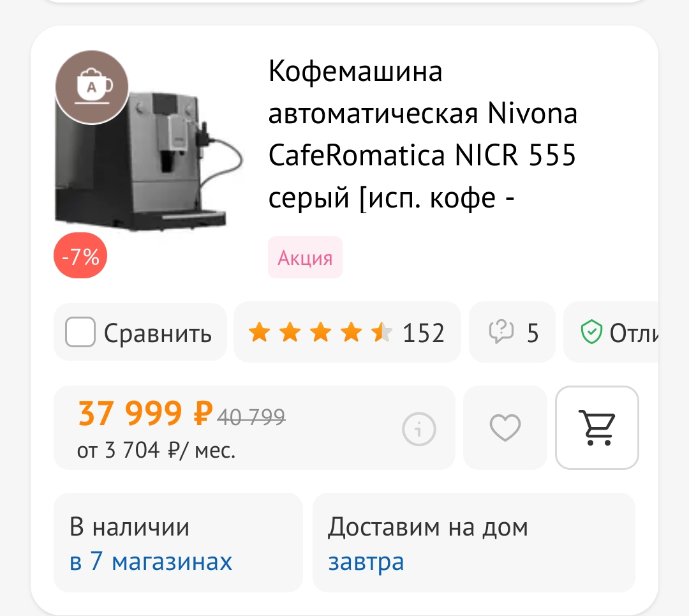Viewport: 689px width, 616px height.
Task: Open price info circle icon
Action: tap(419, 429)
